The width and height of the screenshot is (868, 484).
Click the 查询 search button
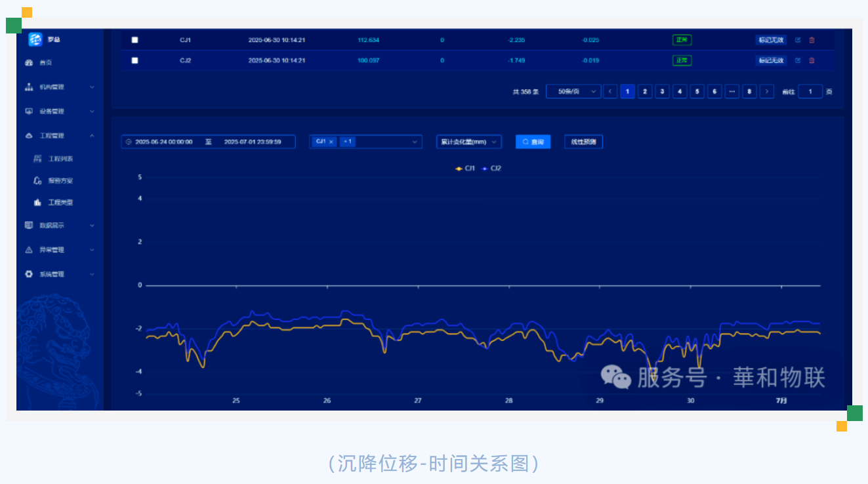tap(533, 142)
